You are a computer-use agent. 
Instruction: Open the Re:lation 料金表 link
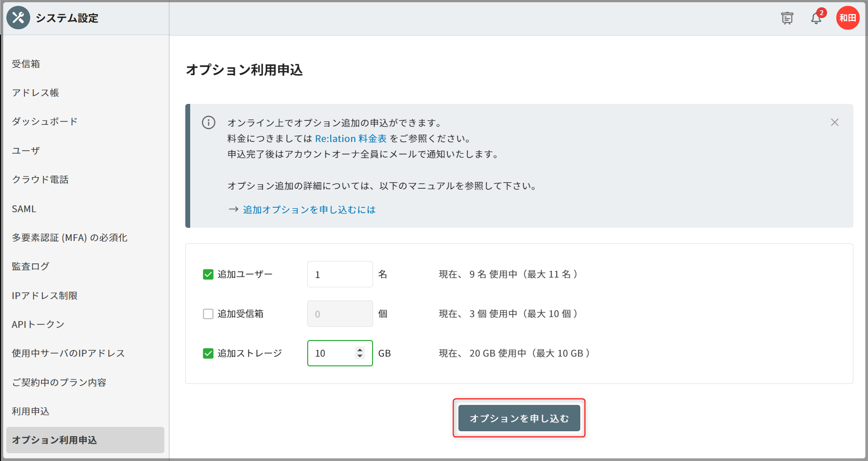(351, 139)
